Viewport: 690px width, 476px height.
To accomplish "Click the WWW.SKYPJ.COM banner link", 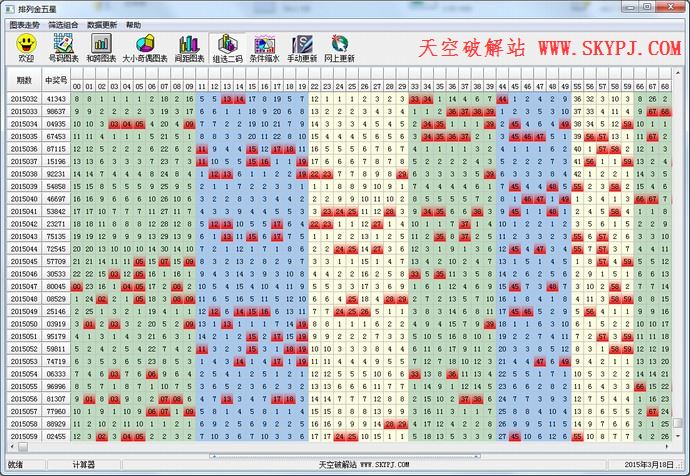I will (609, 47).
